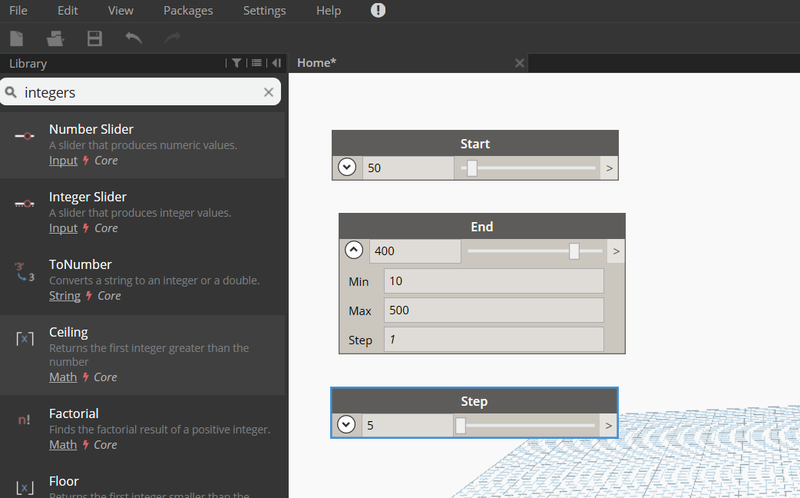Click the Integer Slider node icon
Screen dimensions: 800x498
click(x=24, y=204)
